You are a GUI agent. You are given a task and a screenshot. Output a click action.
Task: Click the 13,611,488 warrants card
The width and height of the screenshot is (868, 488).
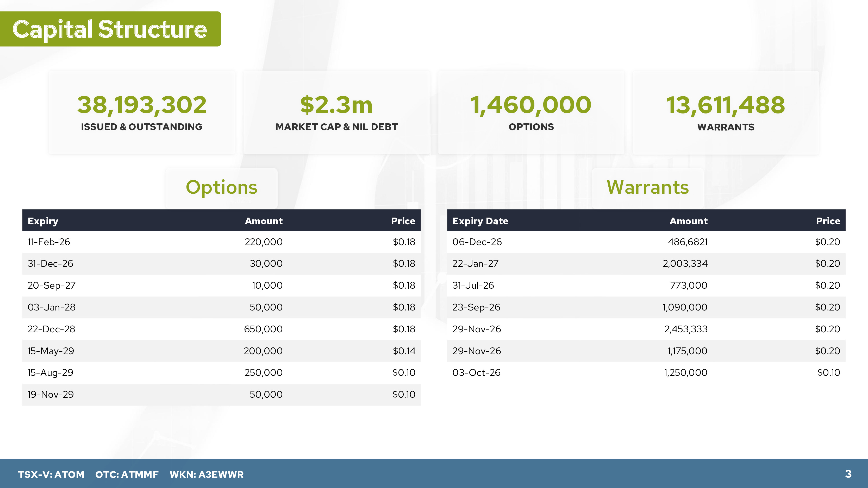726,112
